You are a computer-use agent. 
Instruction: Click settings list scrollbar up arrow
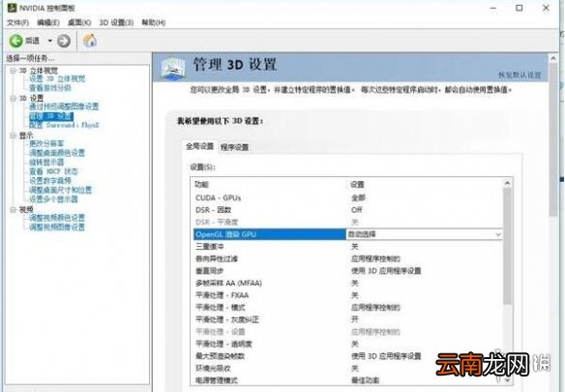click(507, 183)
